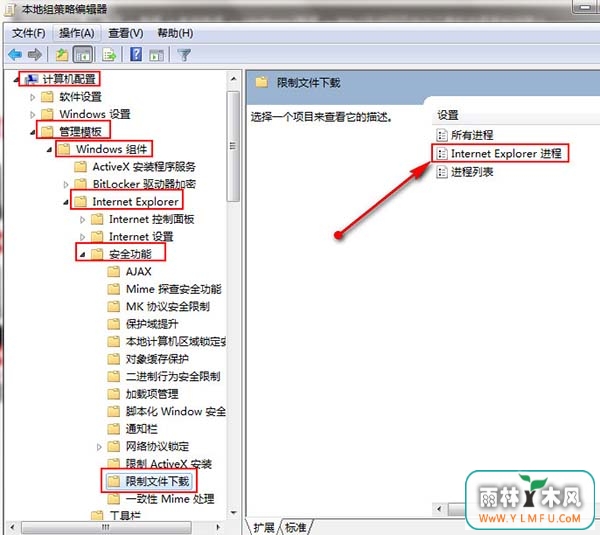Expand the 软件设置 node
The width and height of the screenshot is (600, 535).
click(x=33, y=97)
